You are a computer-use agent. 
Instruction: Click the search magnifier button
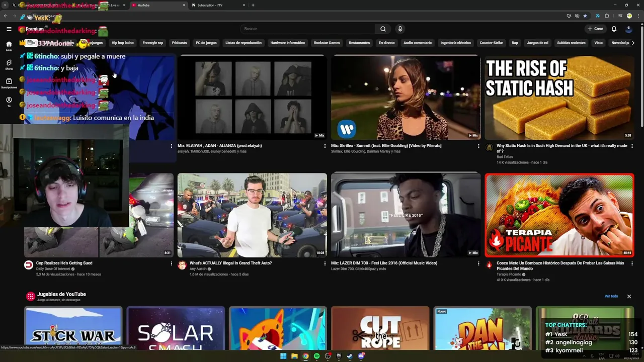[383, 29]
